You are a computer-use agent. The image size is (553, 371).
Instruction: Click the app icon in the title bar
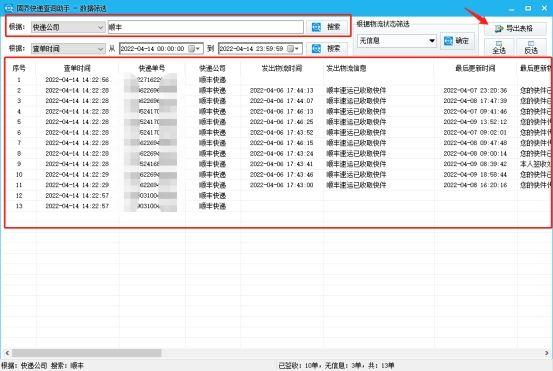8,8
